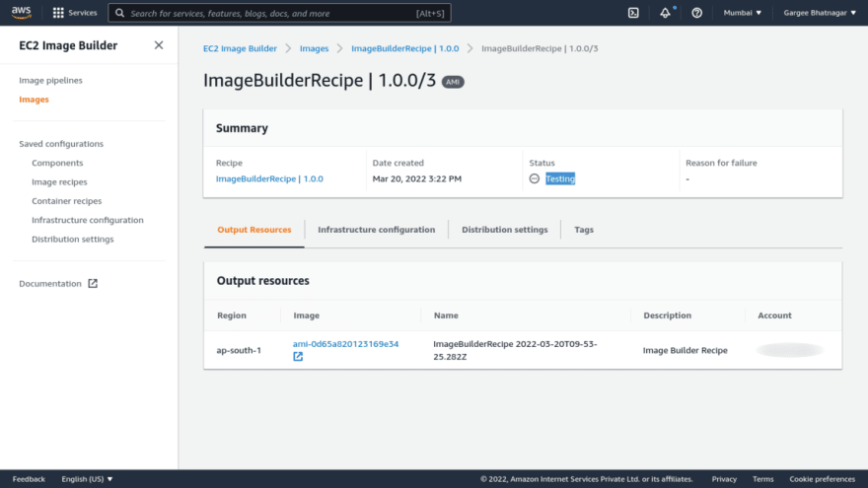868x488 pixels.
Task: Click the Image Builder Recipe description cell
Action: (685, 350)
